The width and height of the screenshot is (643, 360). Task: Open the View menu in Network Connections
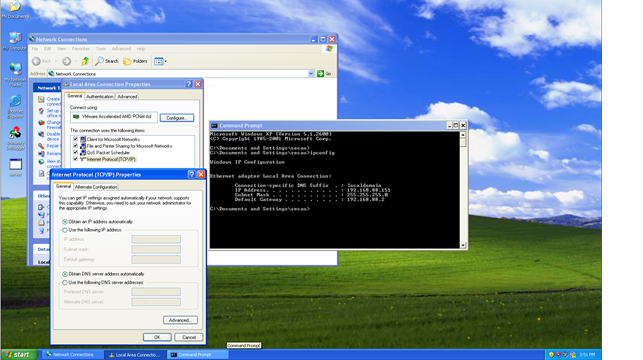62,49
